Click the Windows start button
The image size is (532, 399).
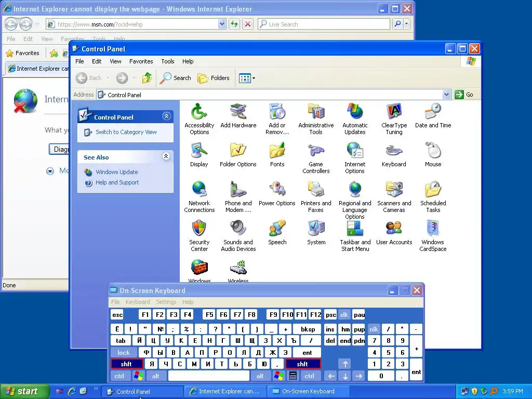(24, 391)
